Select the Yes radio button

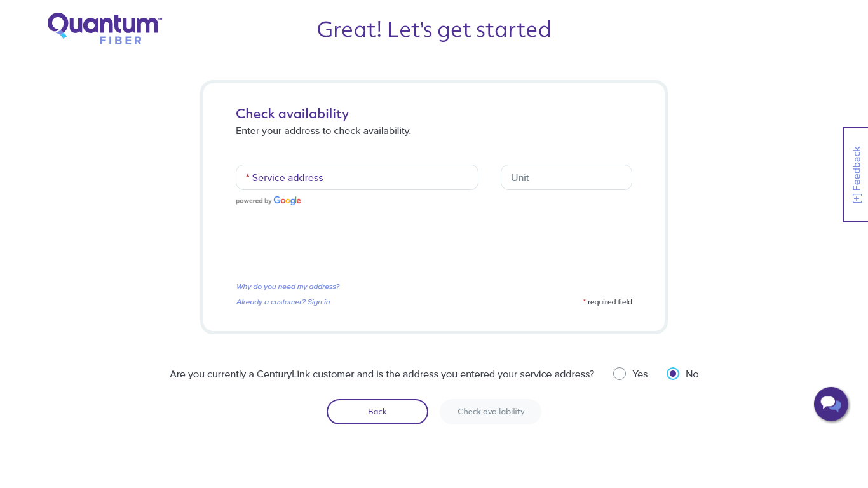620,374
